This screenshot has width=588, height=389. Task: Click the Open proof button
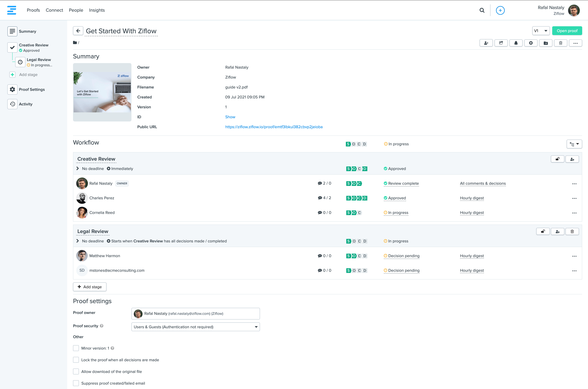[567, 31]
